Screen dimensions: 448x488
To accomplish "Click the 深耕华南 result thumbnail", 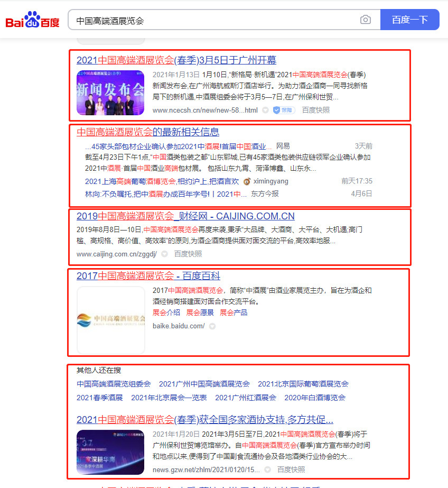I will [110, 452].
